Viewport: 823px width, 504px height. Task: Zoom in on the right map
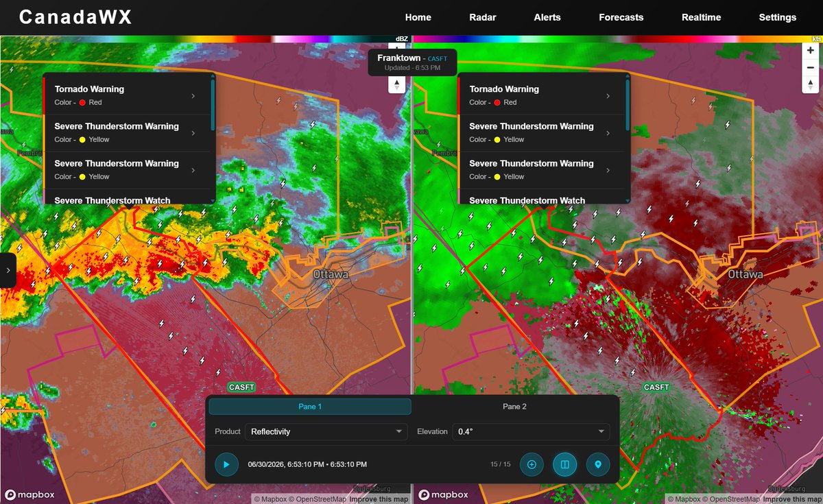(811, 50)
